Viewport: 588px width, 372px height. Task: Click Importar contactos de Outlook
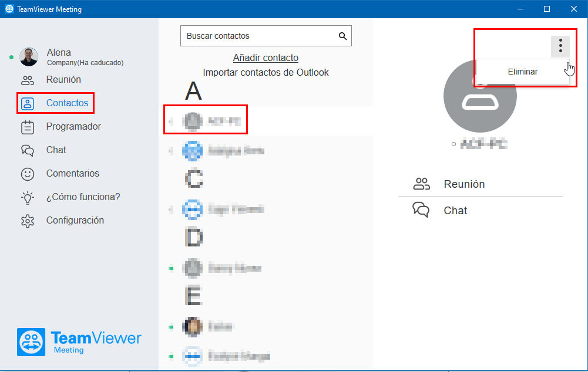click(x=266, y=72)
